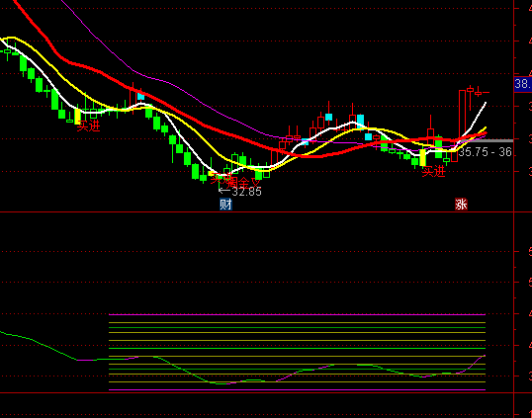Select the yellow candlestick above the rightmost 买进
This screenshot has height=418, width=532.
tap(423, 158)
